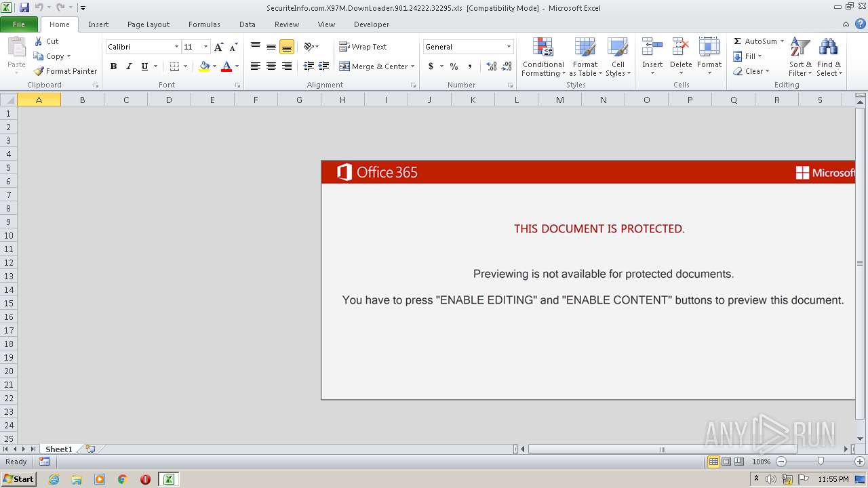
Task: Toggle Underline formatting
Action: coord(144,66)
